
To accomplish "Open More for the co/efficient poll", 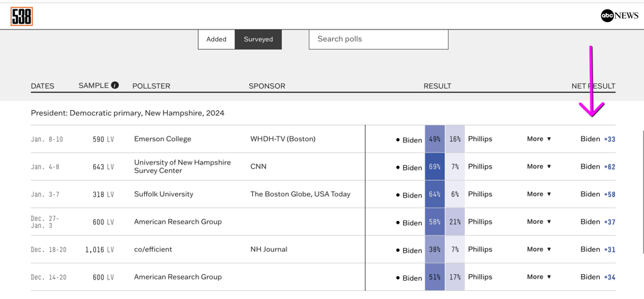I will tap(539, 249).
